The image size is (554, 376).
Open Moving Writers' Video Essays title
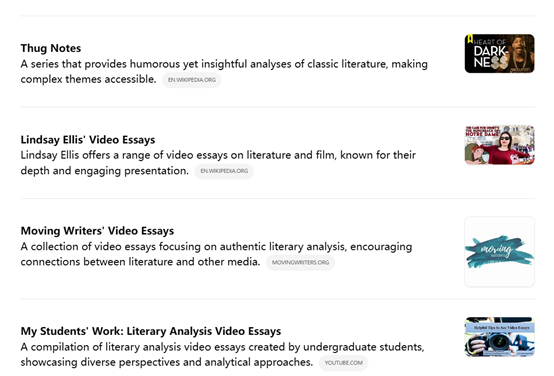pos(97,231)
